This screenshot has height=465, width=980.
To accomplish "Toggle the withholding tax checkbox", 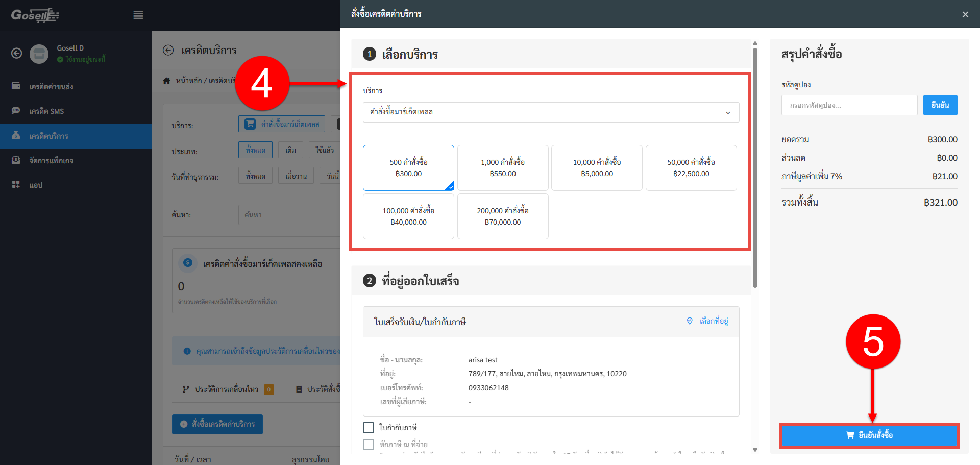I will [369, 445].
